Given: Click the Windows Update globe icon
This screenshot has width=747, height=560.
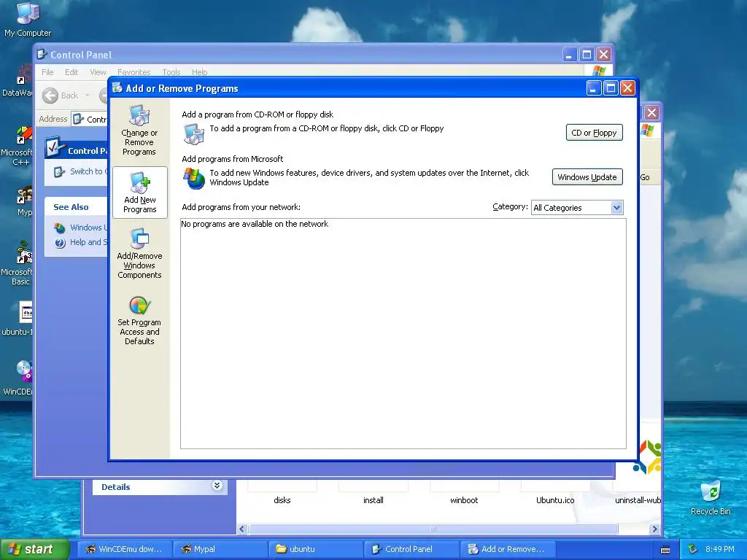Looking at the screenshot, I should click(x=194, y=178).
